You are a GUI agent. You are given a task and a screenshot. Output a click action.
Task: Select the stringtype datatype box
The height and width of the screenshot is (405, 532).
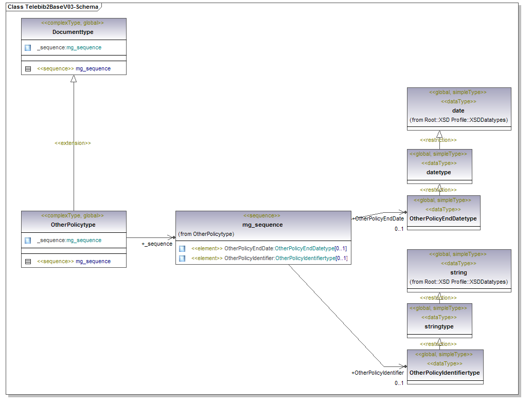pyautogui.click(x=439, y=326)
